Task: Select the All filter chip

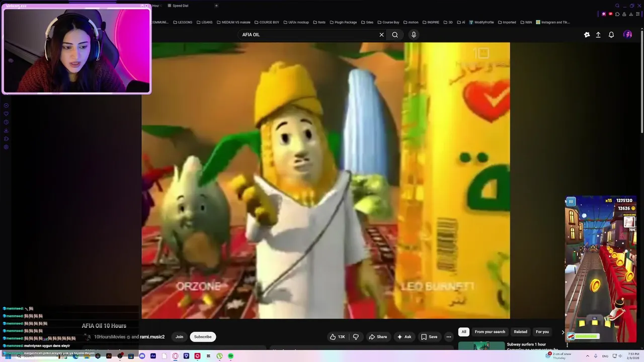Action: click(464, 332)
